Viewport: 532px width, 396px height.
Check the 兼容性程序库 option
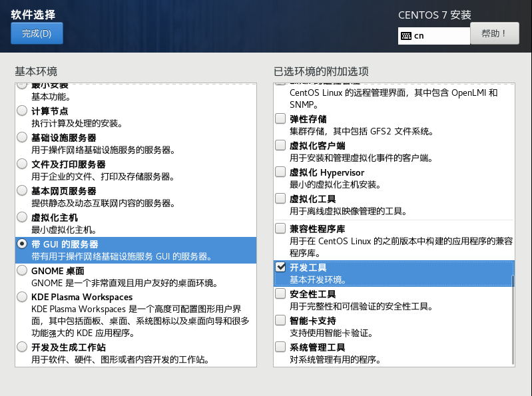click(280, 228)
